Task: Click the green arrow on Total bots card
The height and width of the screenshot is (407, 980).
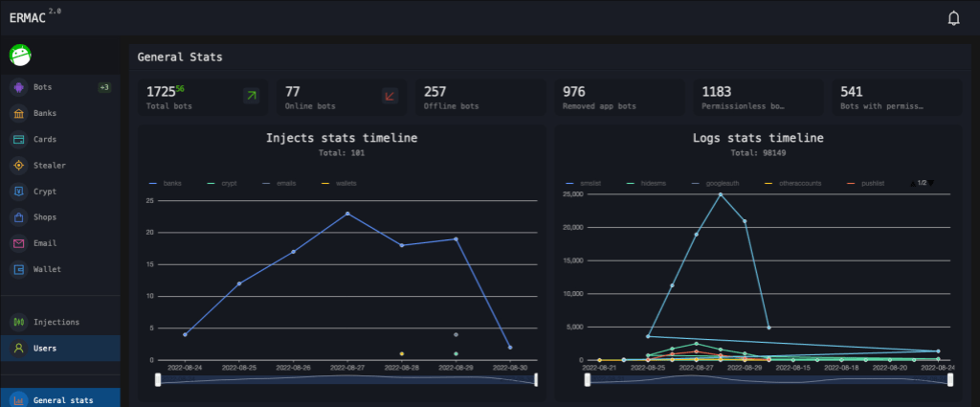Action: 251,96
